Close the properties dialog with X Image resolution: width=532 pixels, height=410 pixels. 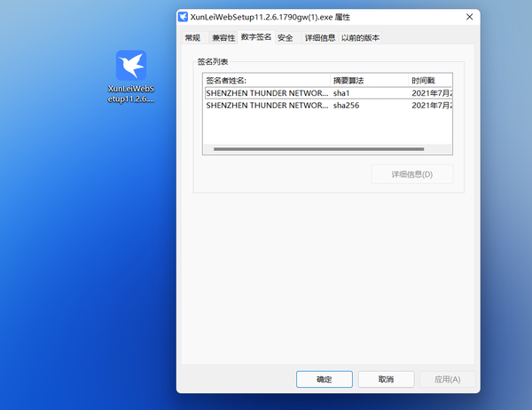point(470,17)
